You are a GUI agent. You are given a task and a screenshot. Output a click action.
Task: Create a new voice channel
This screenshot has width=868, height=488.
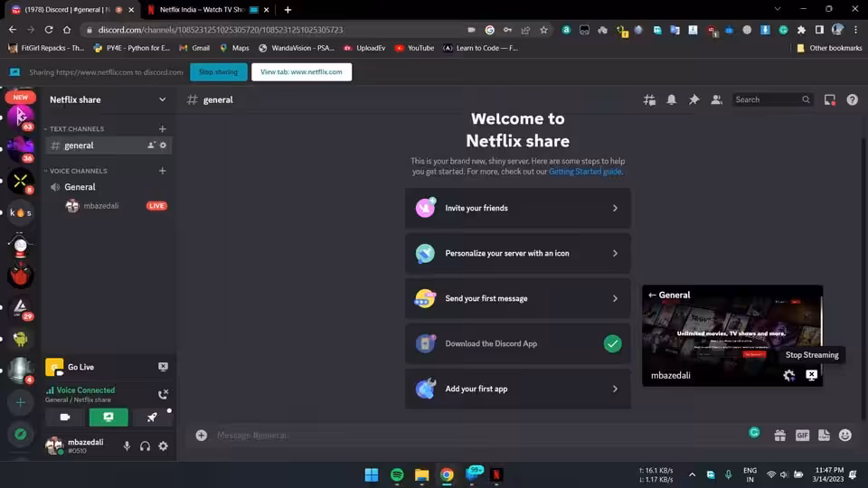(162, 171)
